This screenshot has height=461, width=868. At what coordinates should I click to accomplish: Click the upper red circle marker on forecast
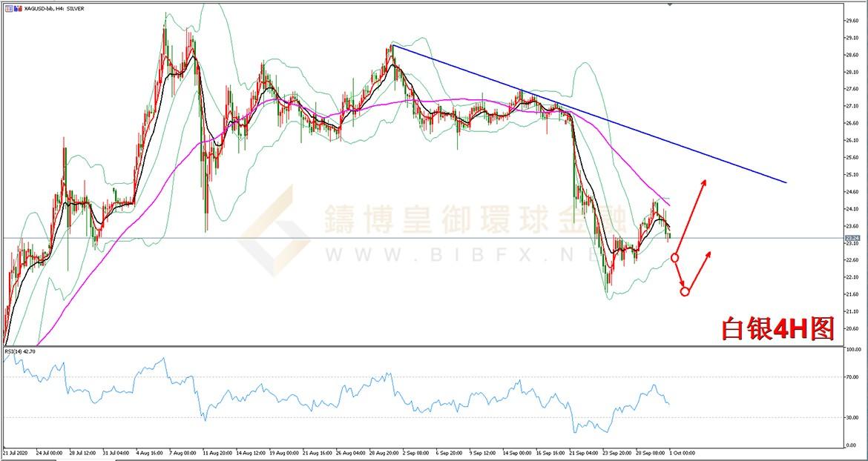pyautogui.click(x=674, y=257)
